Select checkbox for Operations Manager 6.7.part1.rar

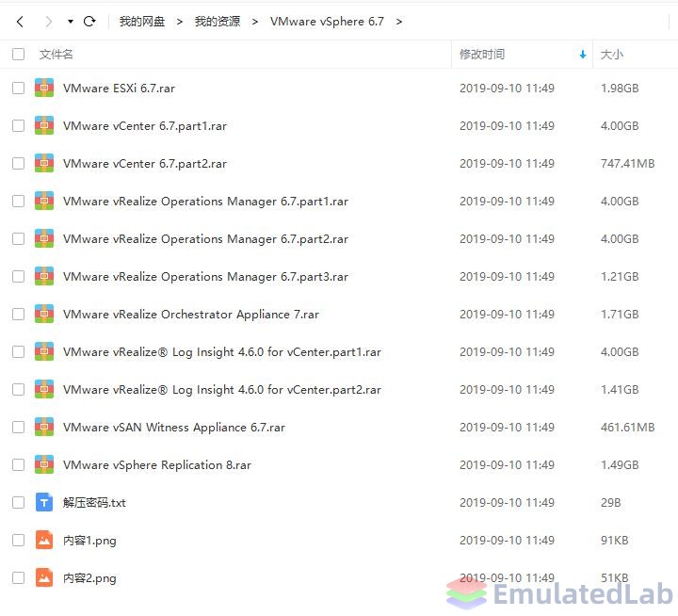[18, 201]
